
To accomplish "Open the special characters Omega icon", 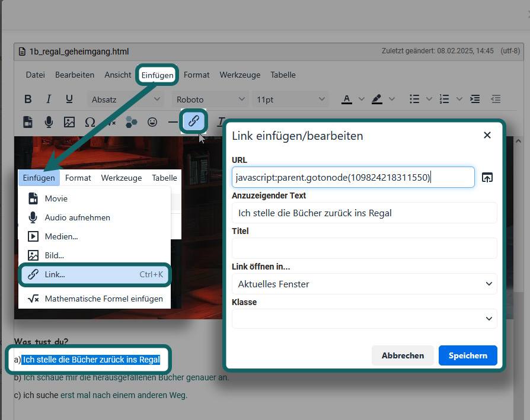I will [90, 122].
